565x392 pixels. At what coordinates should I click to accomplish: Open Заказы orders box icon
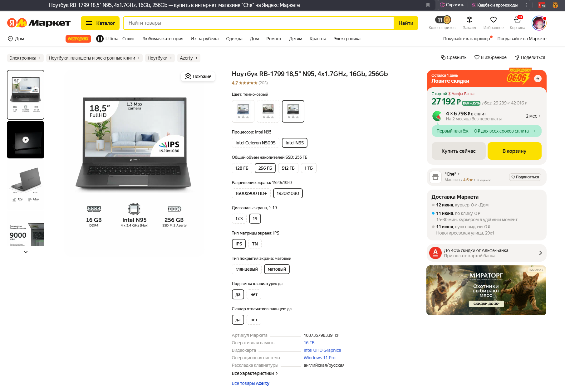pyautogui.click(x=469, y=20)
